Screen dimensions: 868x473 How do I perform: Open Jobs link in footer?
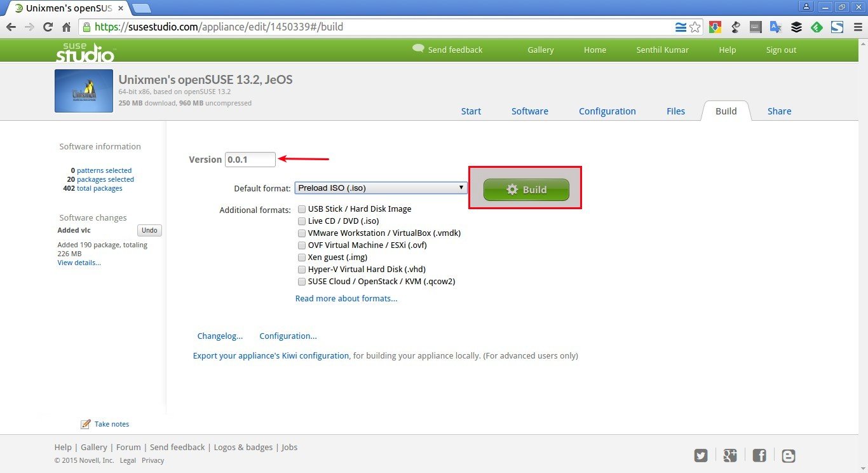coord(289,447)
